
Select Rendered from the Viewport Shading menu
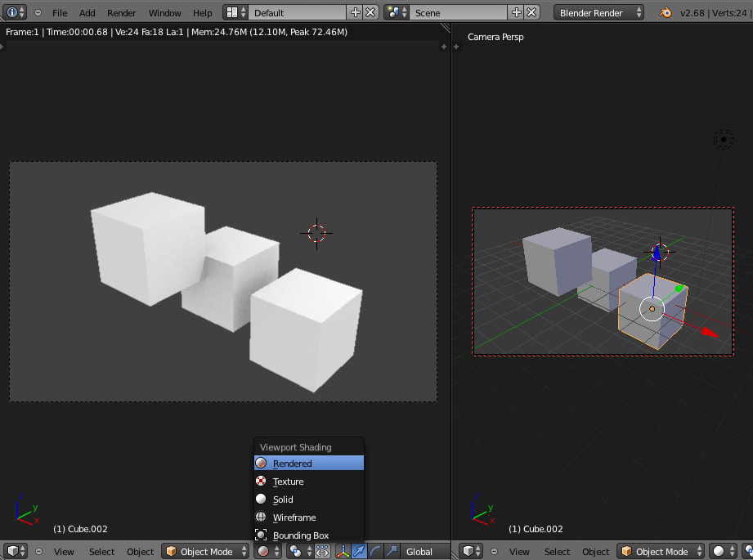click(x=308, y=463)
